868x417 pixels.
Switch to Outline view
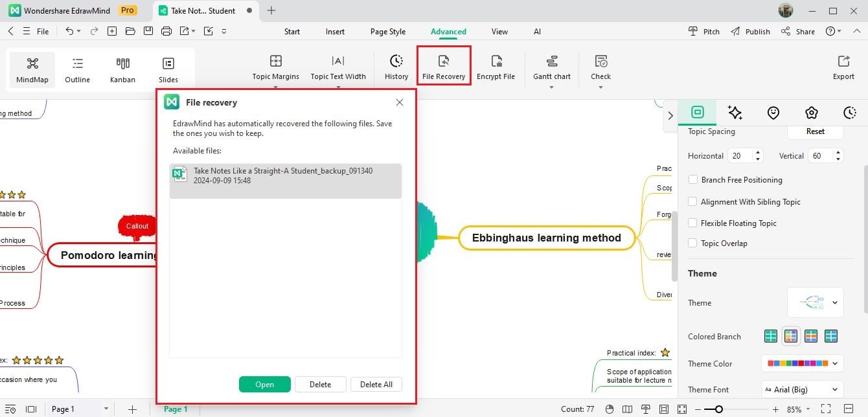click(x=78, y=70)
